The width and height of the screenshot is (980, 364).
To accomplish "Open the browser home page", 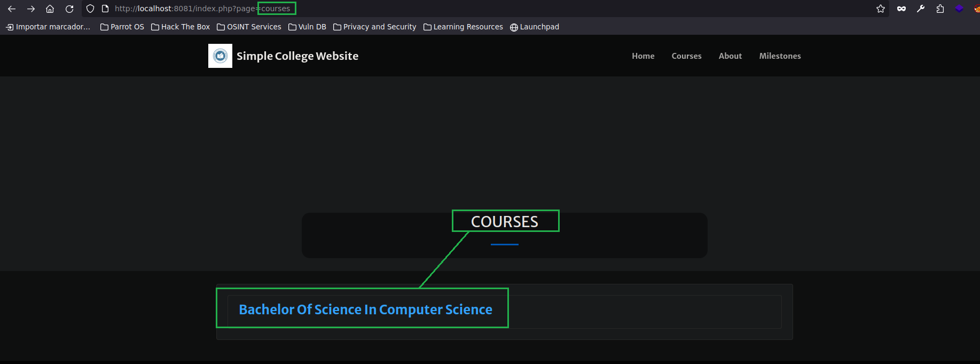I will [x=50, y=9].
